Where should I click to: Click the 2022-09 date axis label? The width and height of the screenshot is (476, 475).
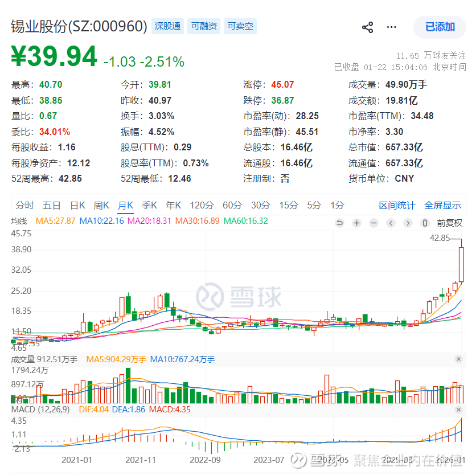click(x=205, y=460)
